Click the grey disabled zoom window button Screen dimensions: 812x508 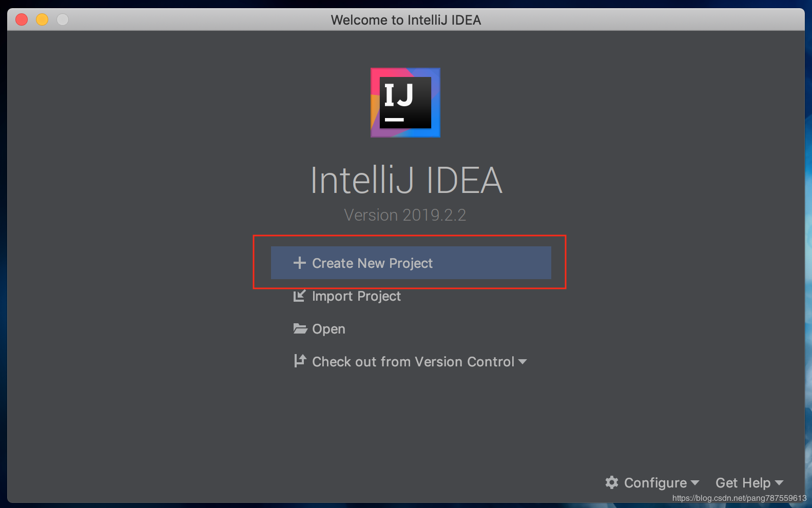click(63, 19)
